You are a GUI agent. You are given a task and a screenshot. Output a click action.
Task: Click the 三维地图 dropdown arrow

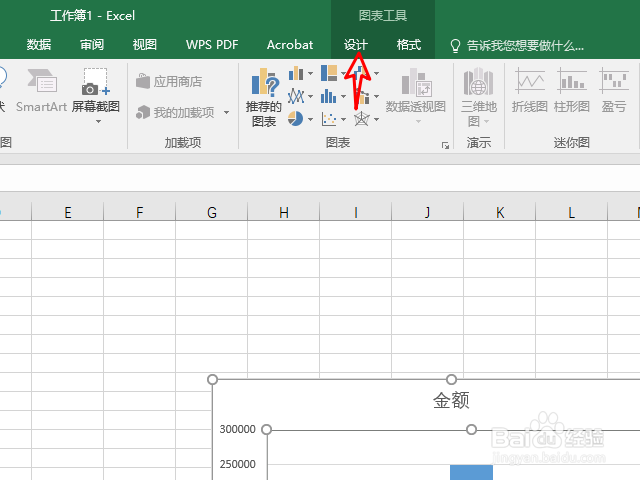(x=486, y=122)
